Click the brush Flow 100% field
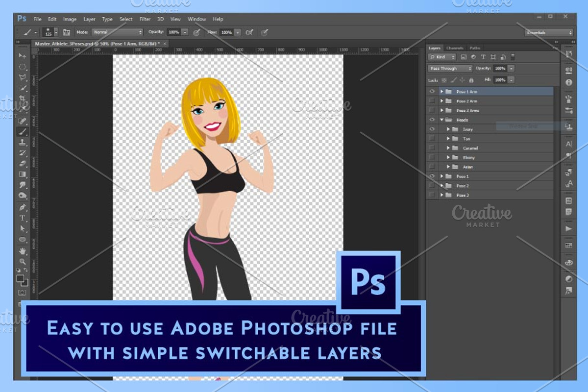The image size is (588, 392). (226, 32)
